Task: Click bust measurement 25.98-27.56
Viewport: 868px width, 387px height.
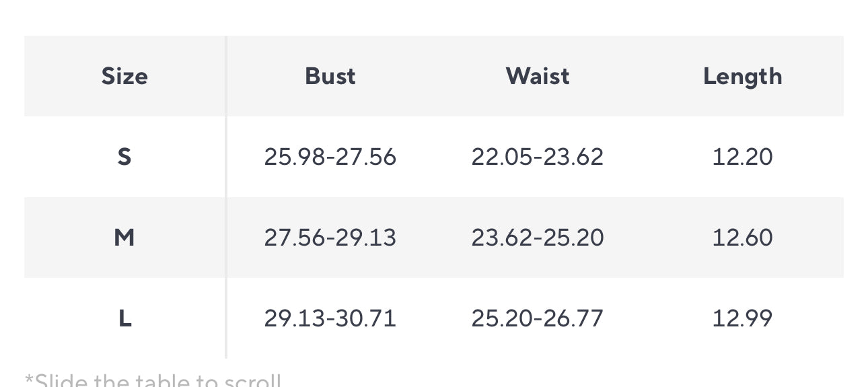Action: click(330, 157)
